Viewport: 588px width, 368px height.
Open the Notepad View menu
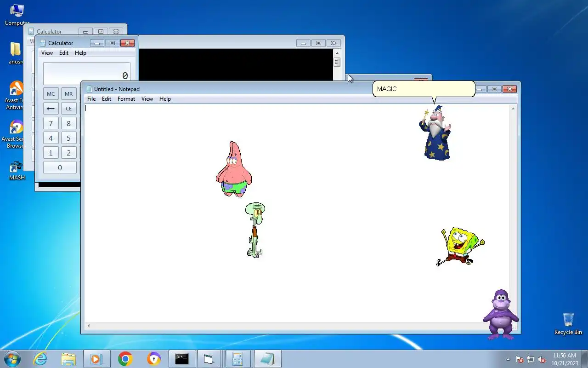click(147, 99)
